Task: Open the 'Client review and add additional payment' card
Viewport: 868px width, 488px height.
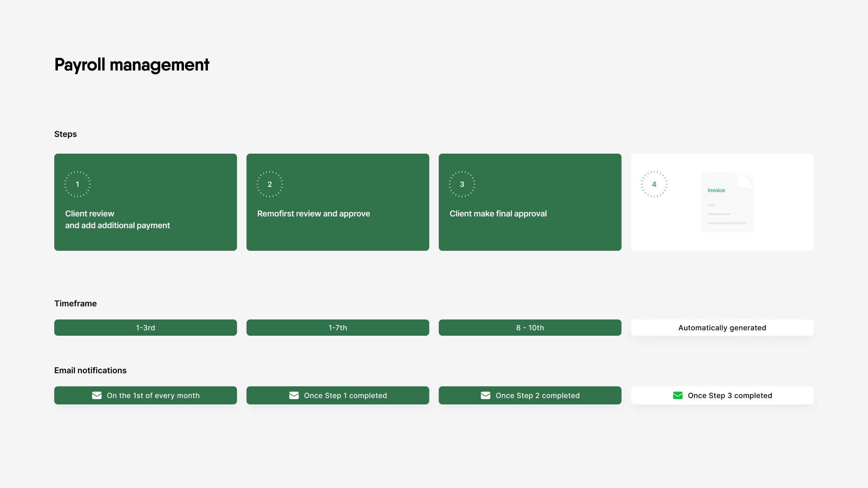Action: point(146,202)
